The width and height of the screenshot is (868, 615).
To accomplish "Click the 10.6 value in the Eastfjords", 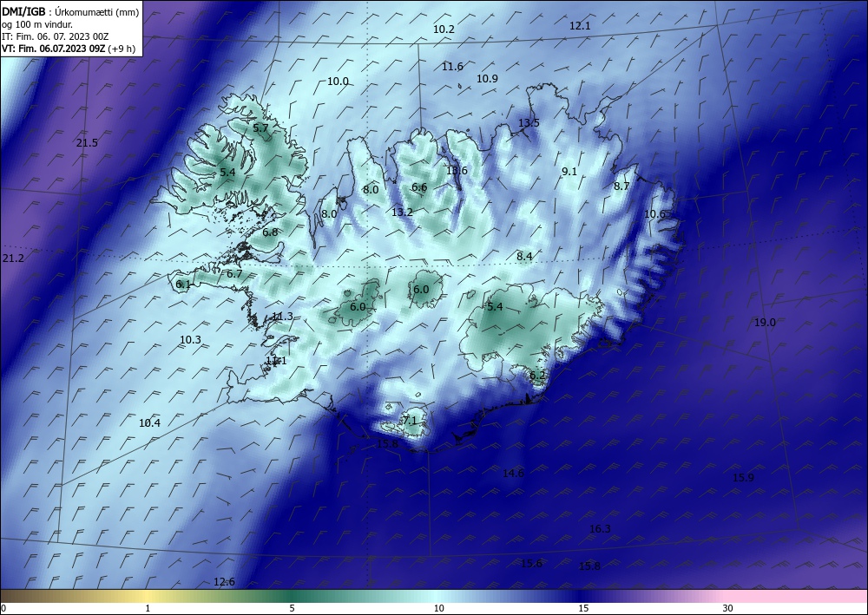I will pos(654,213).
